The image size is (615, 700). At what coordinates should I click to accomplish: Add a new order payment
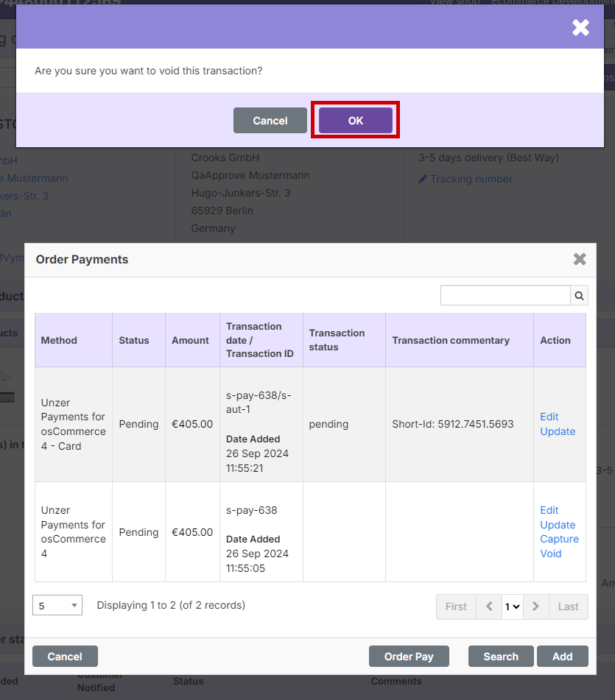(x=562, y=657)
